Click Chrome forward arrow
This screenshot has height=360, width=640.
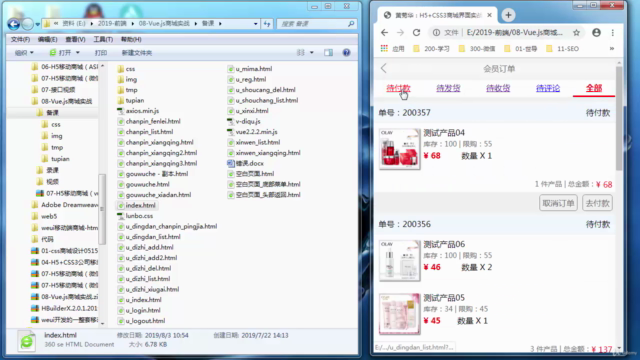400,33
